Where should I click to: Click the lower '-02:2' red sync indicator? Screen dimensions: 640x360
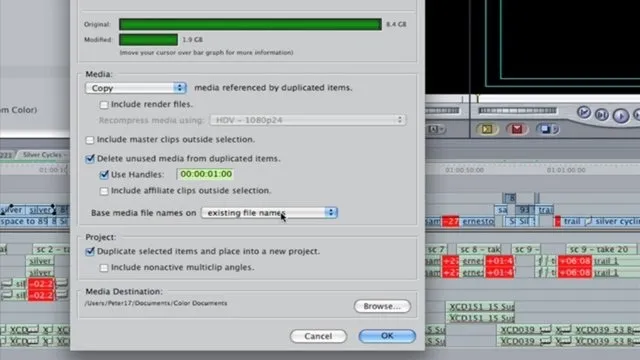click(x=41, y=295)
